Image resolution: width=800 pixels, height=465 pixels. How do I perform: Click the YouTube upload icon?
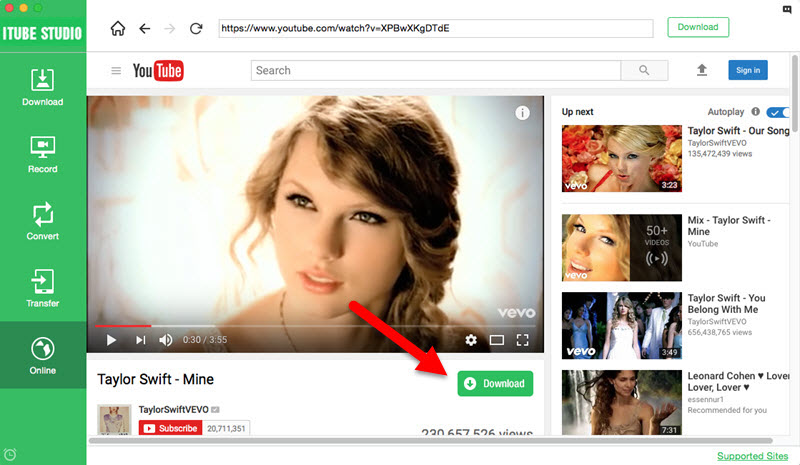coord(702,70)
